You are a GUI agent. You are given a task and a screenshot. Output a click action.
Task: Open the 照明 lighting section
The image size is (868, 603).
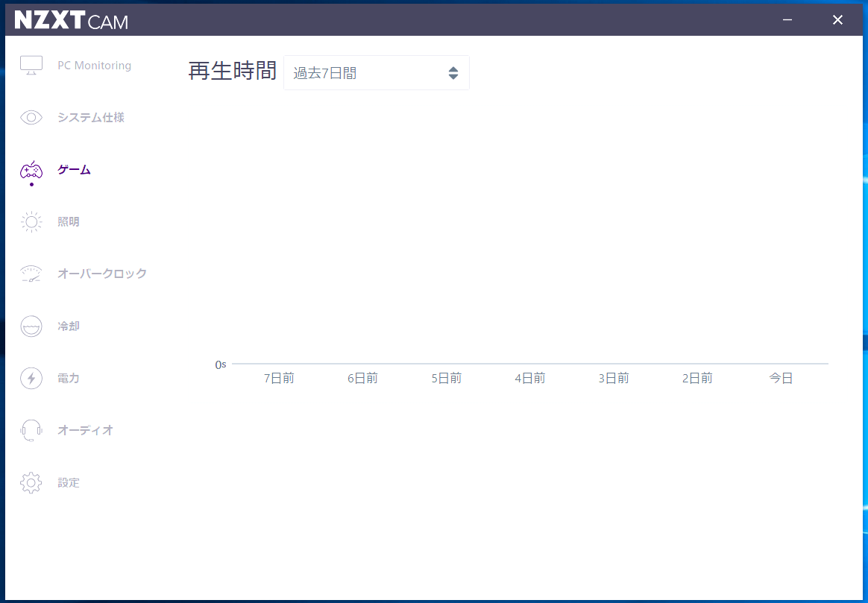click(x=69, y=222)
